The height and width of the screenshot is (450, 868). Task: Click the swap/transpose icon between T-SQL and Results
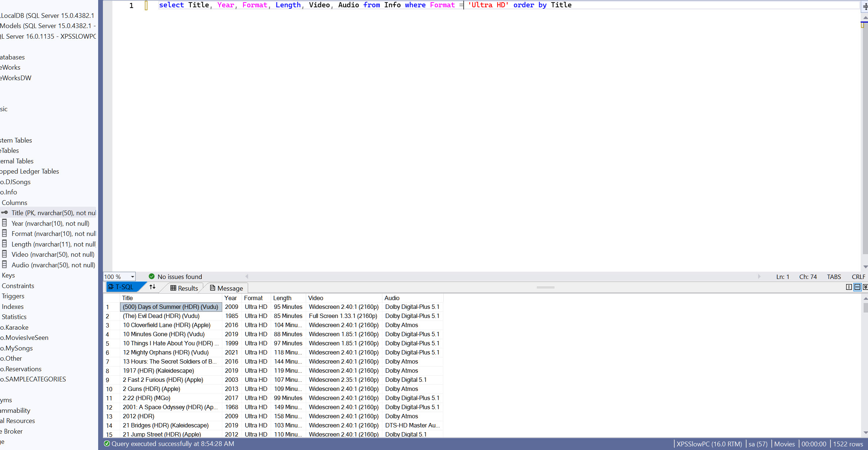[x=153, y=287]
